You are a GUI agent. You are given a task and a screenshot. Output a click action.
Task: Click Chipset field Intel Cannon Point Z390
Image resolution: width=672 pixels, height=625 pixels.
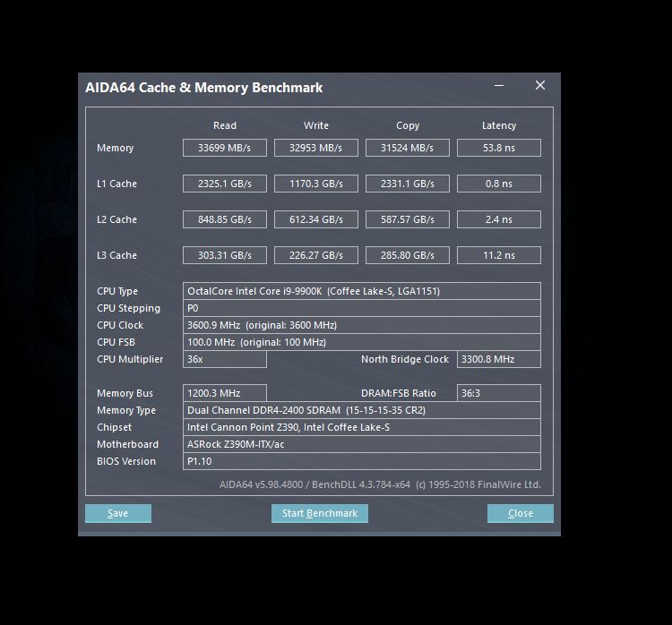point(362,427)
